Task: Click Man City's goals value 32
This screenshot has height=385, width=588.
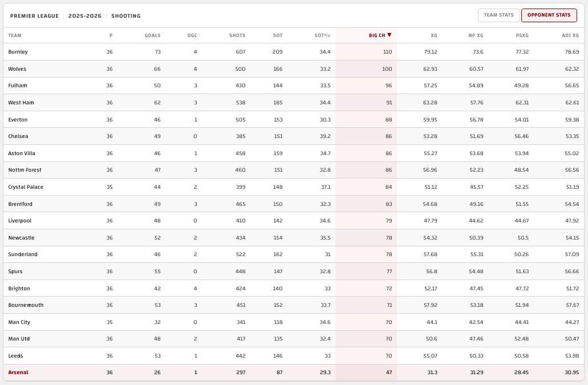Action: (x=157, y=322)
